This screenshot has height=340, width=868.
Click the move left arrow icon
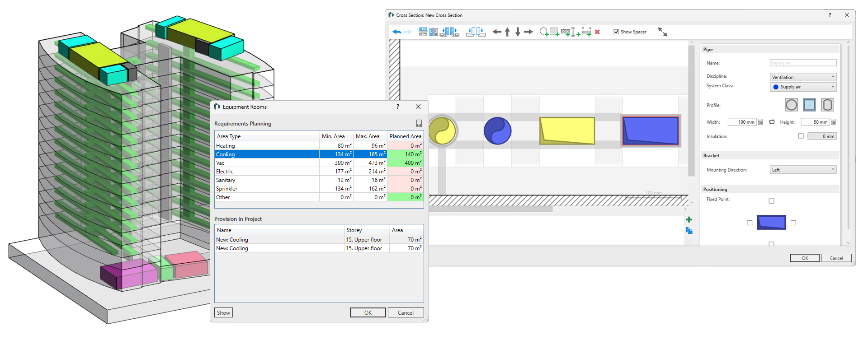tap(497, 32)
